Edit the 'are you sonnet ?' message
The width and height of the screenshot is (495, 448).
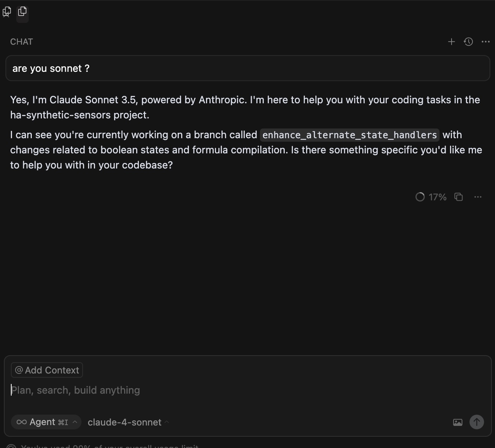click(247, 68)
